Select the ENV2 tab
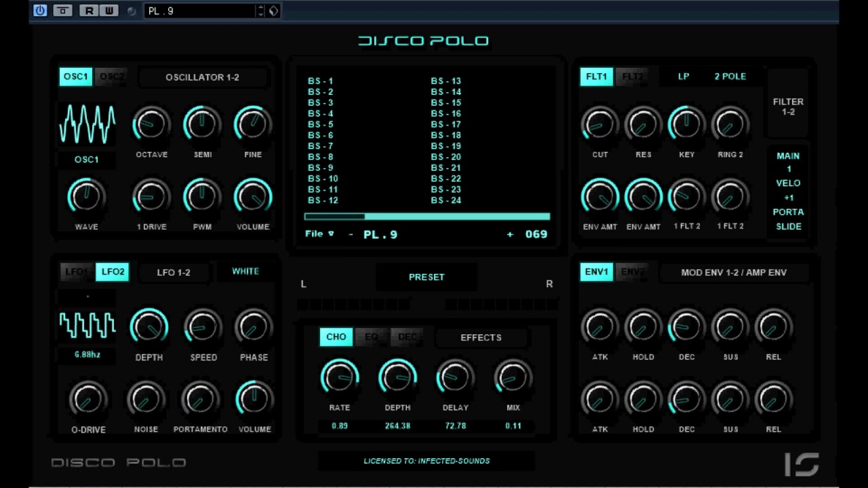The image size is (868, 488). tap(633, 272)
